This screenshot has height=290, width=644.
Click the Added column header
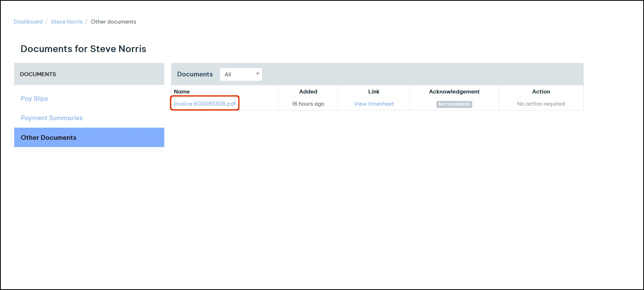click(x=308, y=91)
